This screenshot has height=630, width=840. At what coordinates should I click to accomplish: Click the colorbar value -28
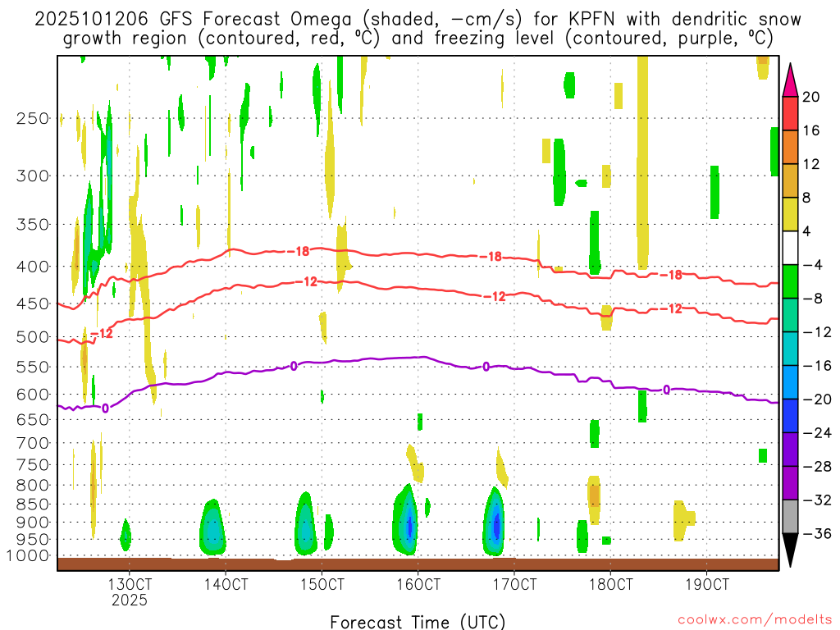coord(816,467)
